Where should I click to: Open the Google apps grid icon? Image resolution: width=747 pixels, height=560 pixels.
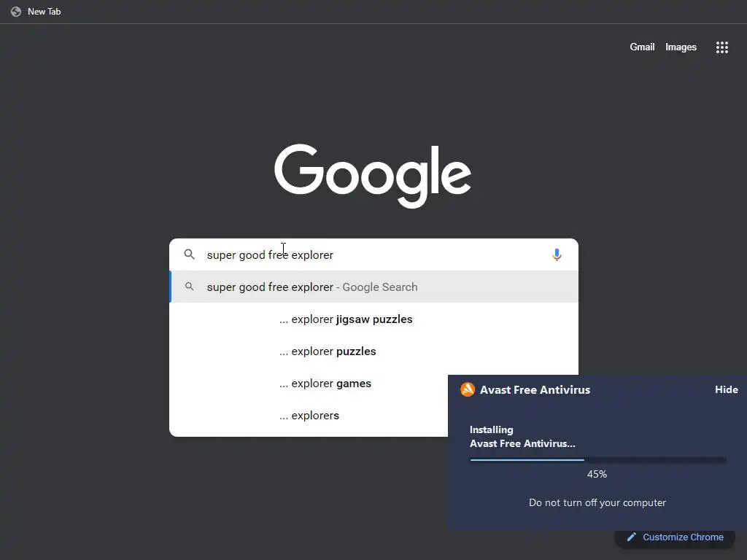pyautogui.click(x=721, y=47)
